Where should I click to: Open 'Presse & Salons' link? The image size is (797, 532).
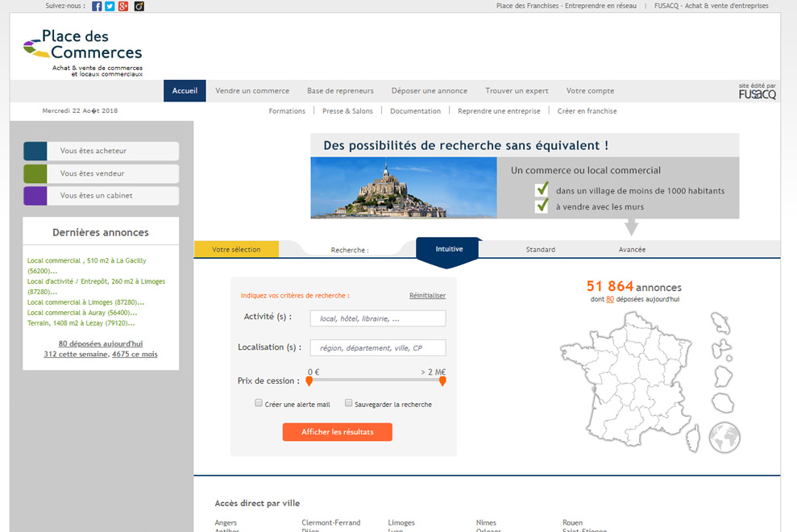tap(347, 111)
